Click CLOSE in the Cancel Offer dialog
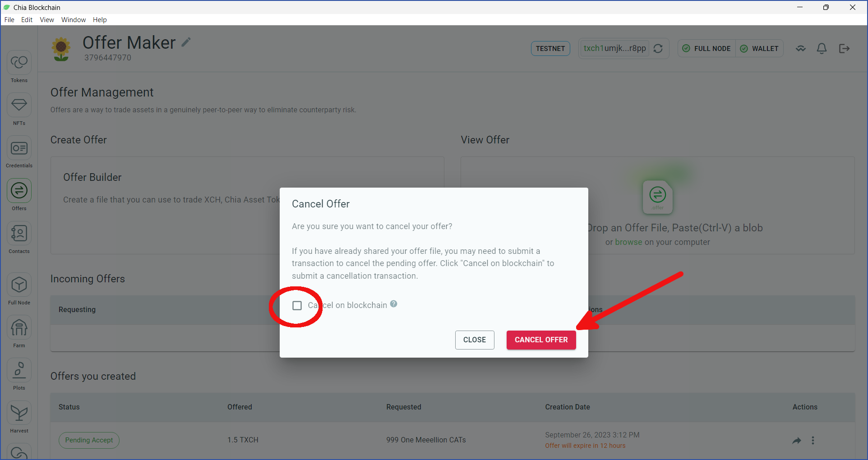Screen dimensions: 868x460 pyautogui.click(x=475, y=340)
